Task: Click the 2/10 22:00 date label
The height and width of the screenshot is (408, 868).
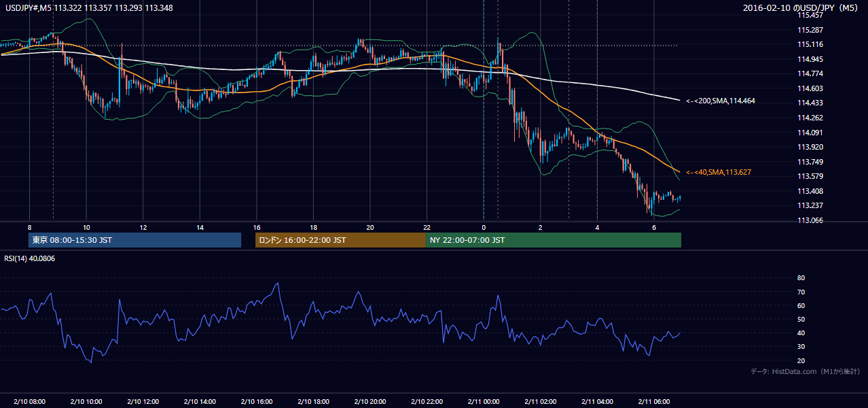Action: [x=427, y=402]
